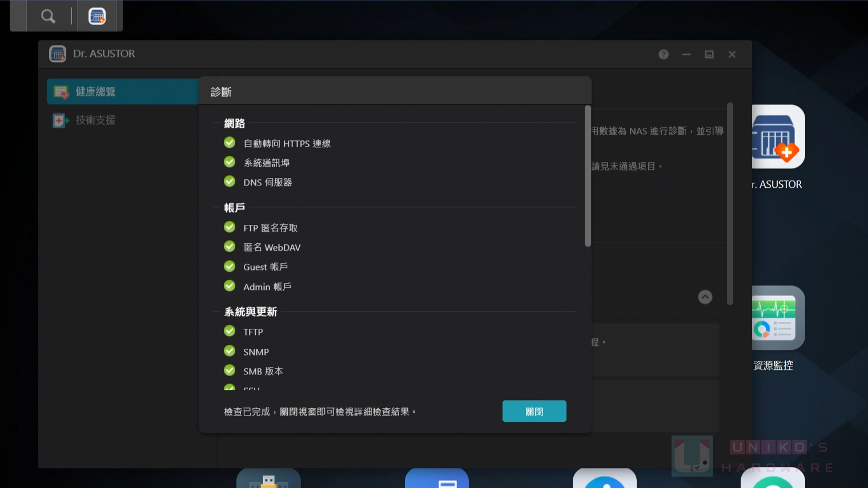Screen dimensions: 868x488
Task: Select the Dr. ASUSTOR icon in the top taskbar
Action: pyautogui.click(x=97, y=16)
